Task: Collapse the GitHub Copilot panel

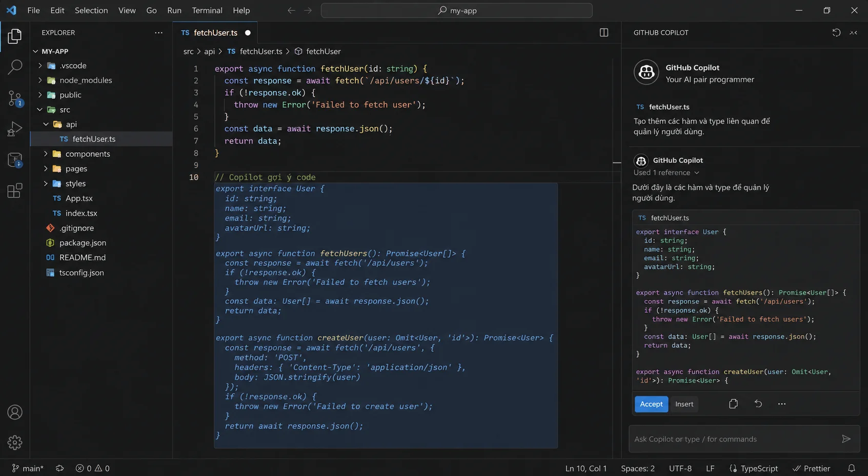Action: click(x=853, y=32)
